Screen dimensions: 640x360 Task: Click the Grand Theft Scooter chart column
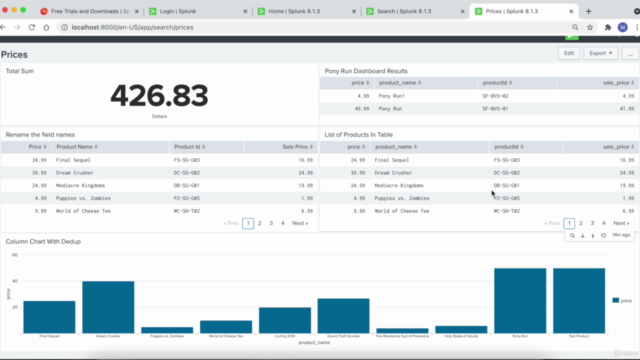pyautogui.click(x=343, y=316)
